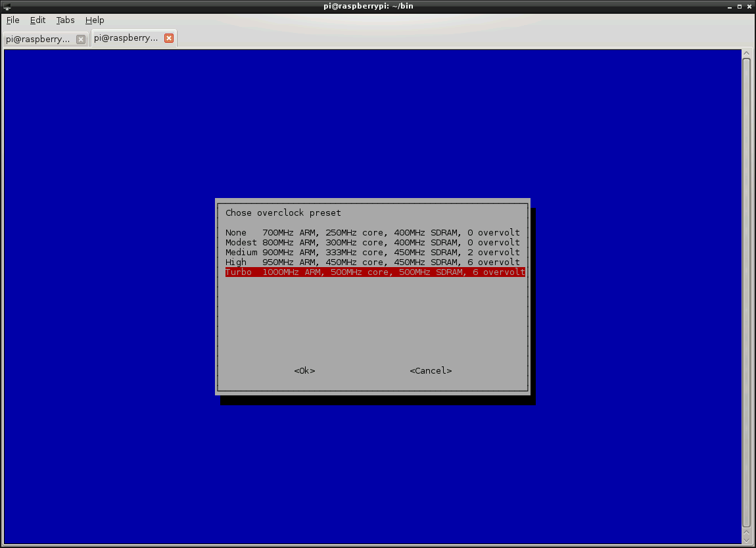
Task: Select the None 700MHz overclock preset
Action: pyautogui.click(x=372, y=233)
